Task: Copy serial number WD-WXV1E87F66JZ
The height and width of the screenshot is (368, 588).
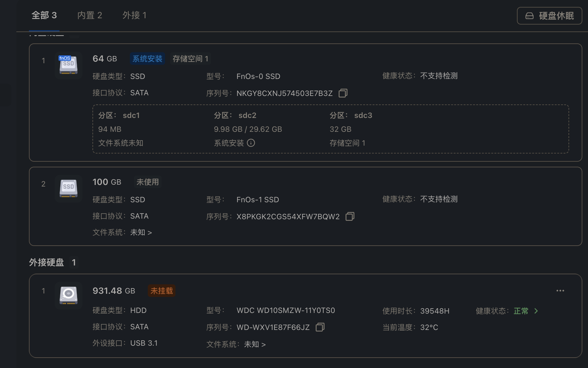Action: pyautogui.click(x=320, y=327)
